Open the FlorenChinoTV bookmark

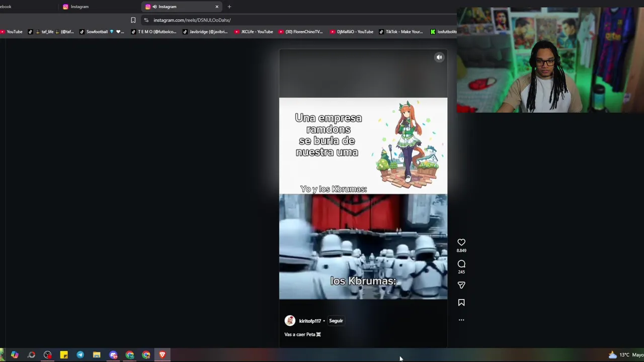301,32
